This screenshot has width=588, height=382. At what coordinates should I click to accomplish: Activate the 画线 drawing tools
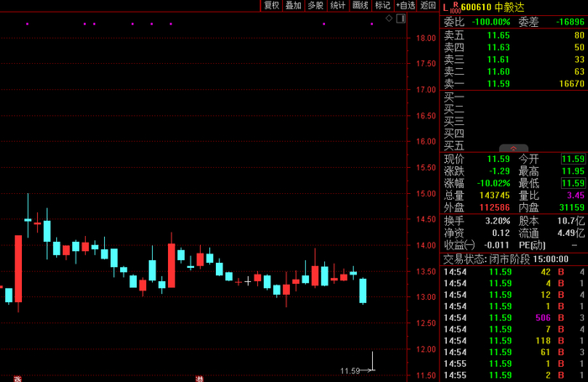pyautogui.click(x=360, y=6)
